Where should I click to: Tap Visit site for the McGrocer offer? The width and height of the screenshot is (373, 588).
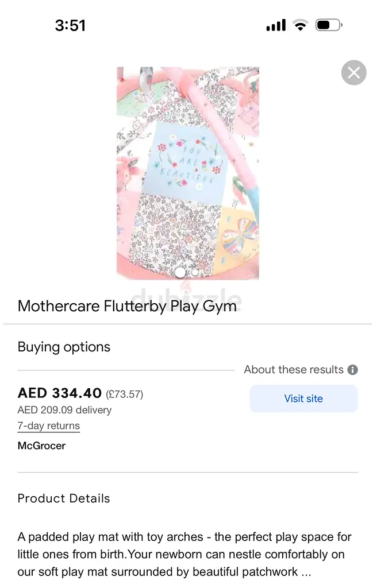click(303, 398)
